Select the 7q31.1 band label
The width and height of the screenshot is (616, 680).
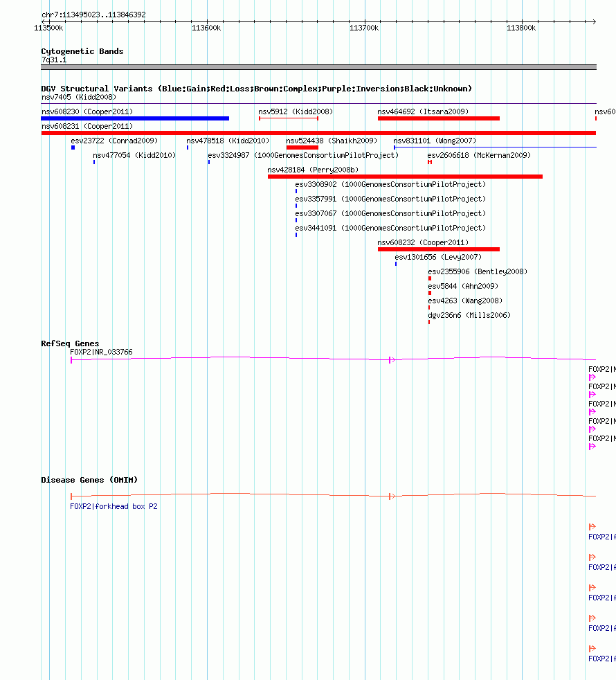[x=54, y=60]
